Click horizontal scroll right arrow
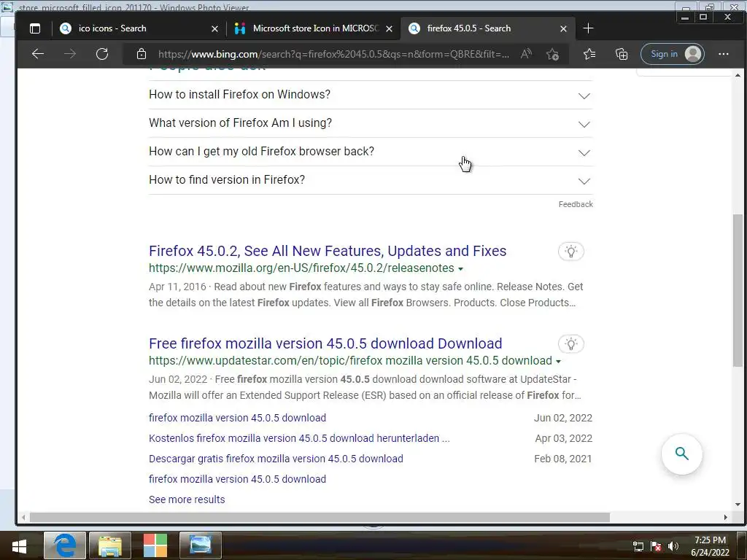The width and height of the screenshot is (747, 560). (x=726, y=517)
